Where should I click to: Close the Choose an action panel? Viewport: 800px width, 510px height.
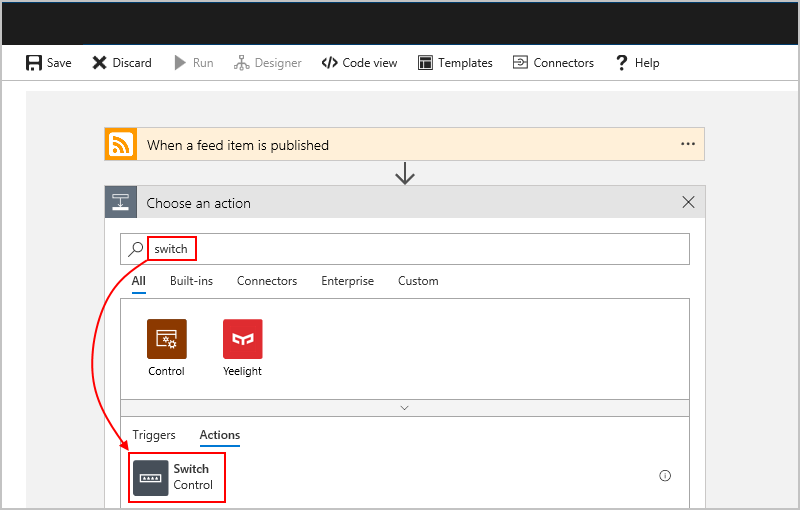pyautogui.click(x=688, y=202)
